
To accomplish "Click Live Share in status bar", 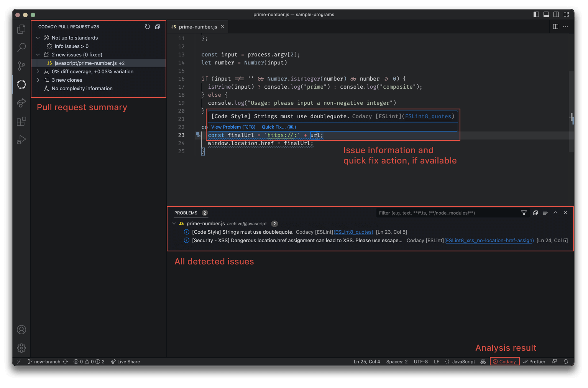I will 125,362.
